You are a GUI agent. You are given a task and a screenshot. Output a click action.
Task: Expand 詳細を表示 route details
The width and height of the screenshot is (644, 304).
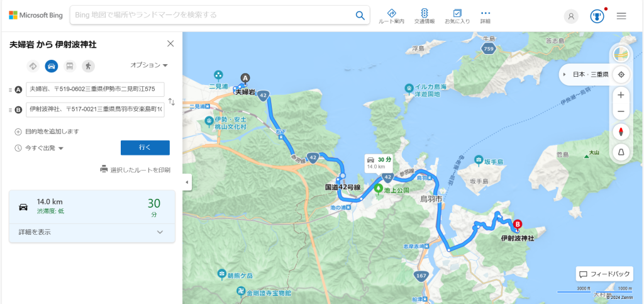pos(92,232)
